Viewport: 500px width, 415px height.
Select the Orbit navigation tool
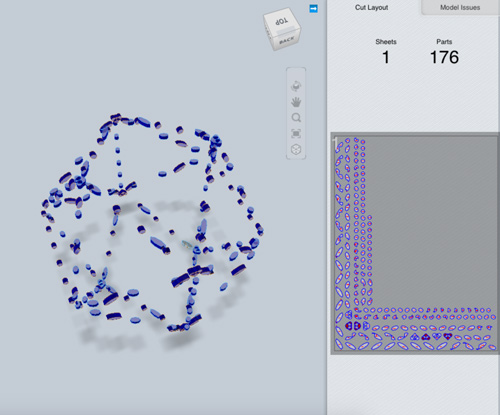click(296, 86)
